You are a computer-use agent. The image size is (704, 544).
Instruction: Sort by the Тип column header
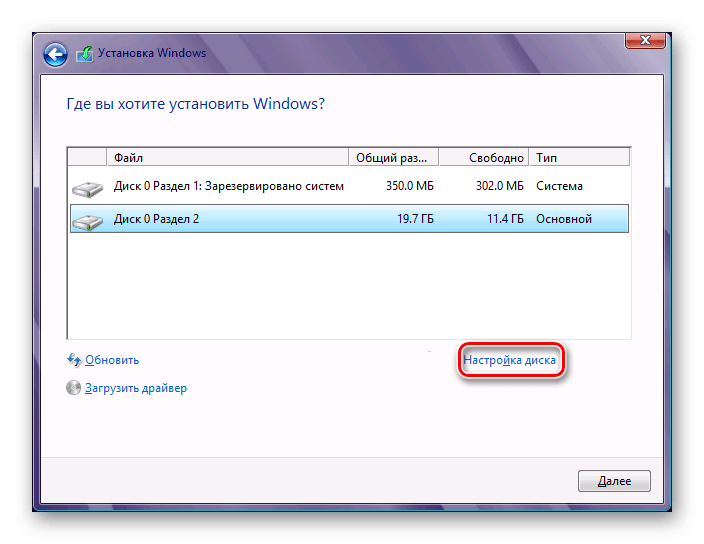click(x=580, y=158)
